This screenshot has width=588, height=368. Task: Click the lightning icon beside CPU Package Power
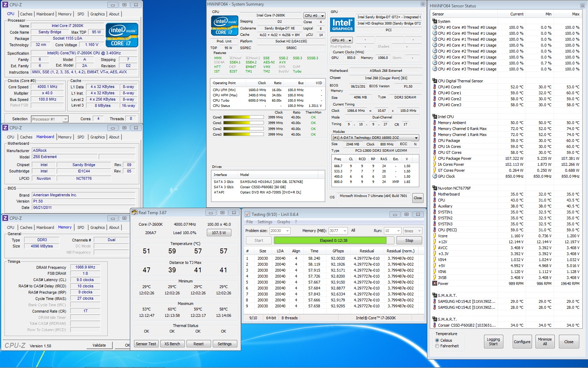click(x=435, y=158)
